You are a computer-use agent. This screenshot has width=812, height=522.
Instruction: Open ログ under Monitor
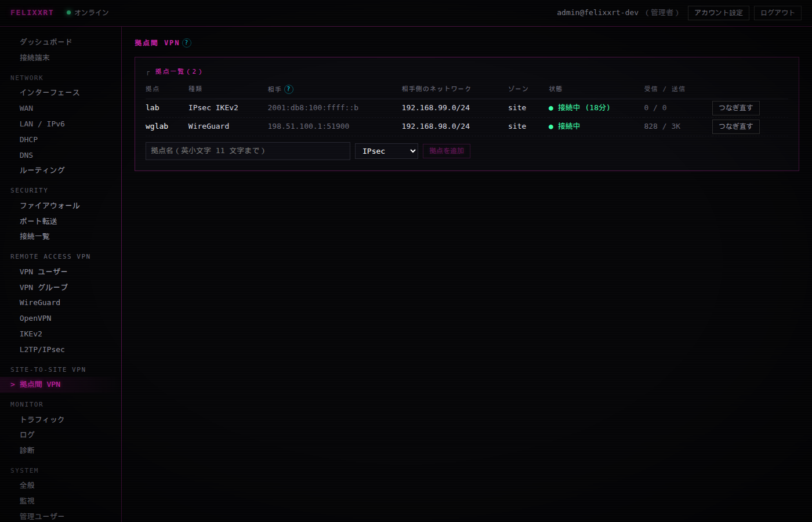click(x=27, y=434)
